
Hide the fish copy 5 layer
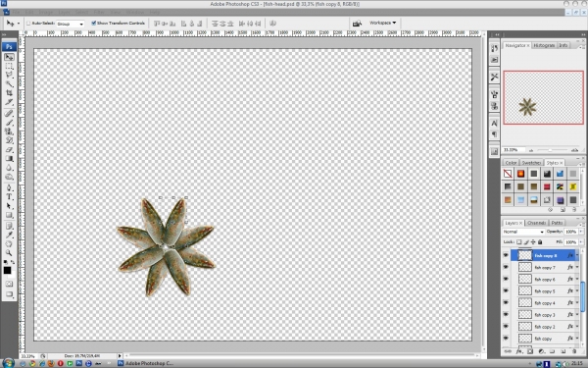tap(506, 290)
